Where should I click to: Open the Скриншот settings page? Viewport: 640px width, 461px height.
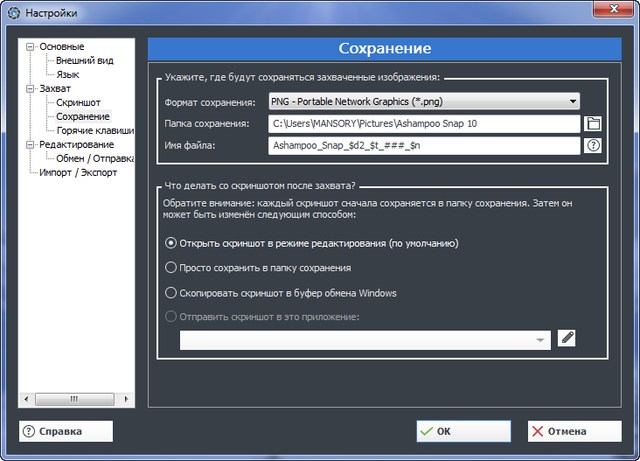coord(78,102)
